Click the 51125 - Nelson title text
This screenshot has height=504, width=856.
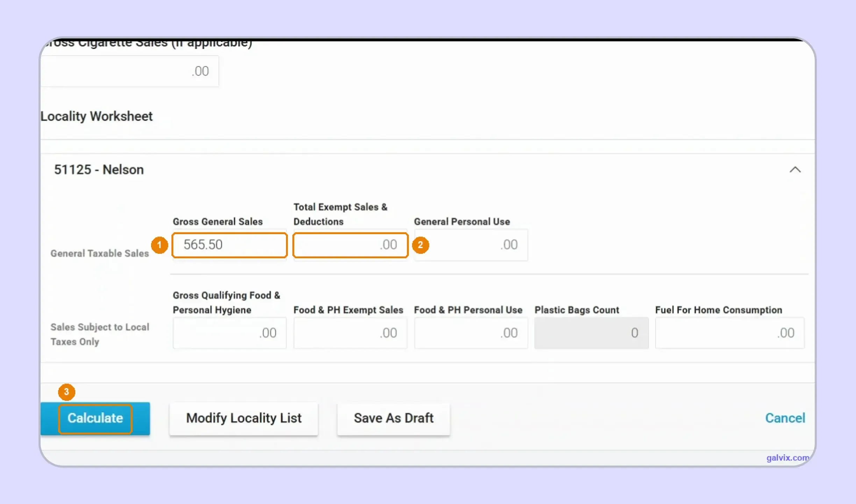point(99,170)
